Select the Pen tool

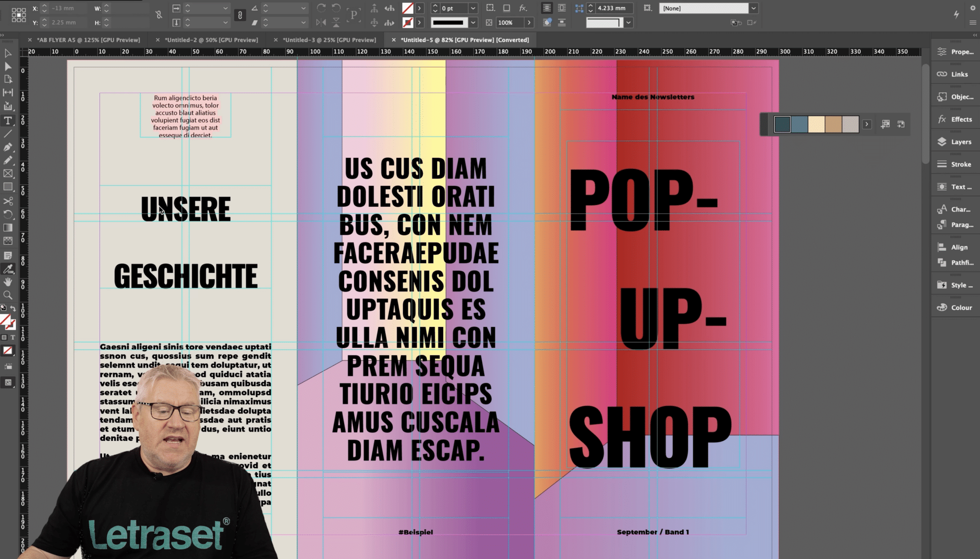tap(8, 147)
